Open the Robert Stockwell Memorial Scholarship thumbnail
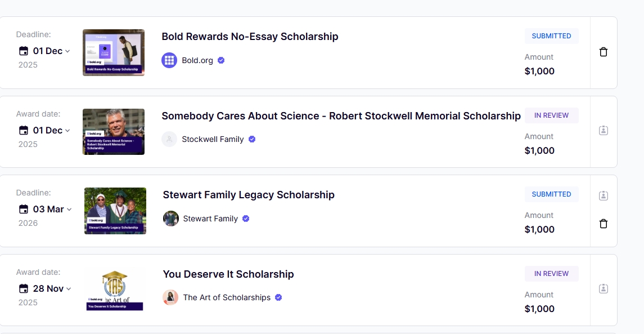This screenshot has height=334, width=644. pyautogui.click(x=114, y=132)
